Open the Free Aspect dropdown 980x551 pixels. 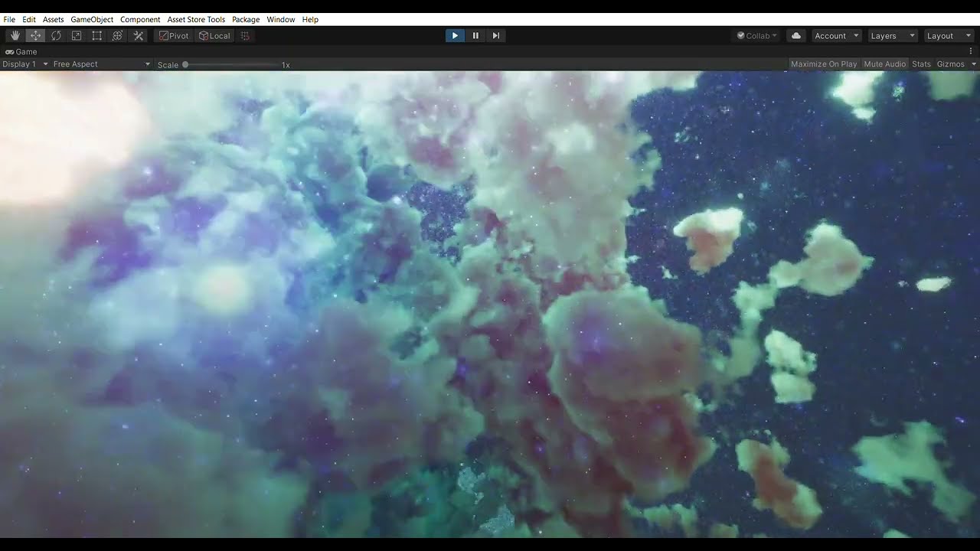click(102, 64)
